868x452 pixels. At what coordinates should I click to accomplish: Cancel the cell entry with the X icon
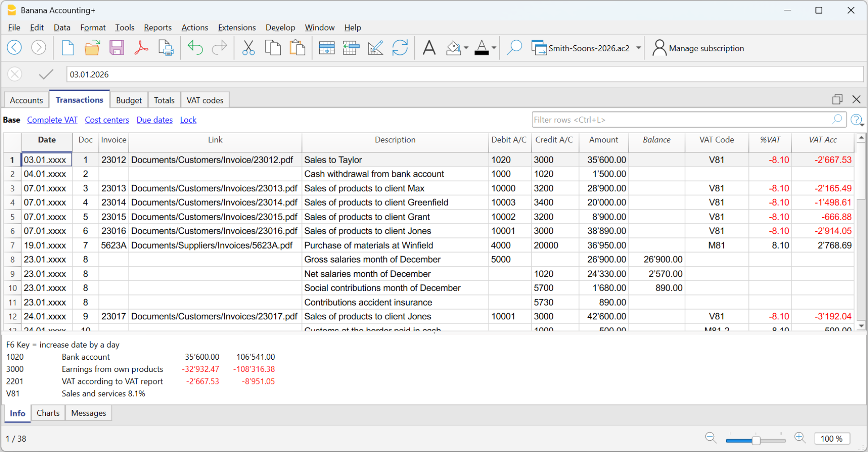(15, 74)
